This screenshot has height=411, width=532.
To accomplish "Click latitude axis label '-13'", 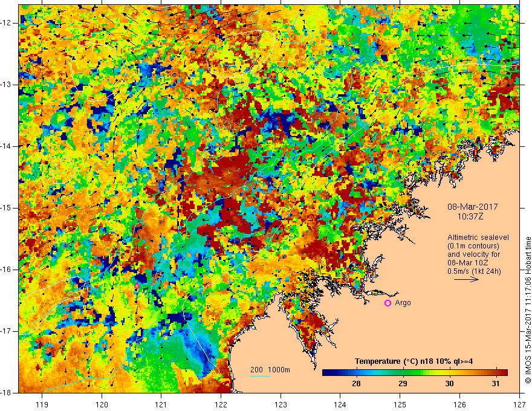I will click(x=7, y=85).
